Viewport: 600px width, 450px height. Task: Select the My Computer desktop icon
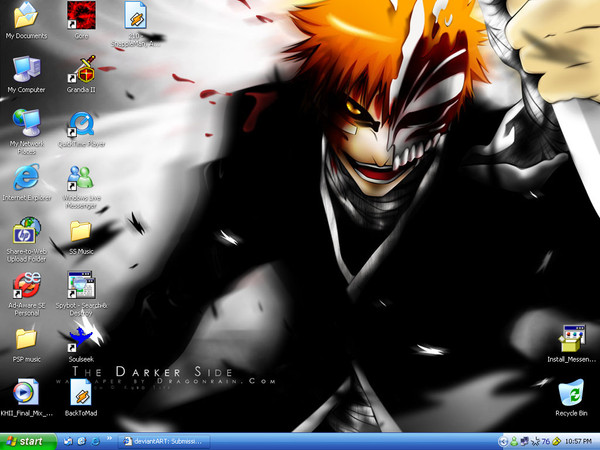26,69
